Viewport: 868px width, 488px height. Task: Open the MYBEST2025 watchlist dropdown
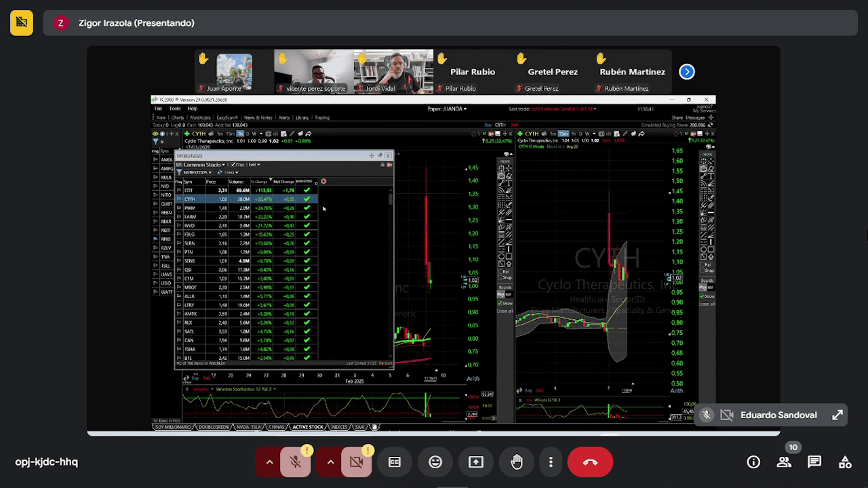click(x=193, y=173)
